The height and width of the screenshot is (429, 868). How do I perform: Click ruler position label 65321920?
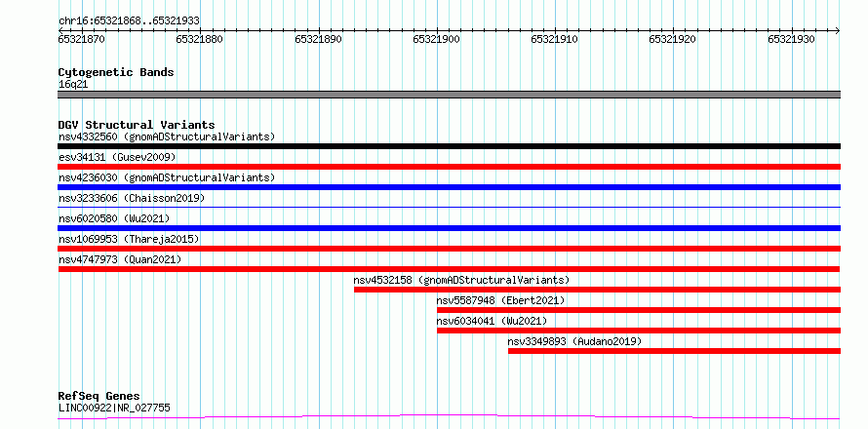[673, 39]
